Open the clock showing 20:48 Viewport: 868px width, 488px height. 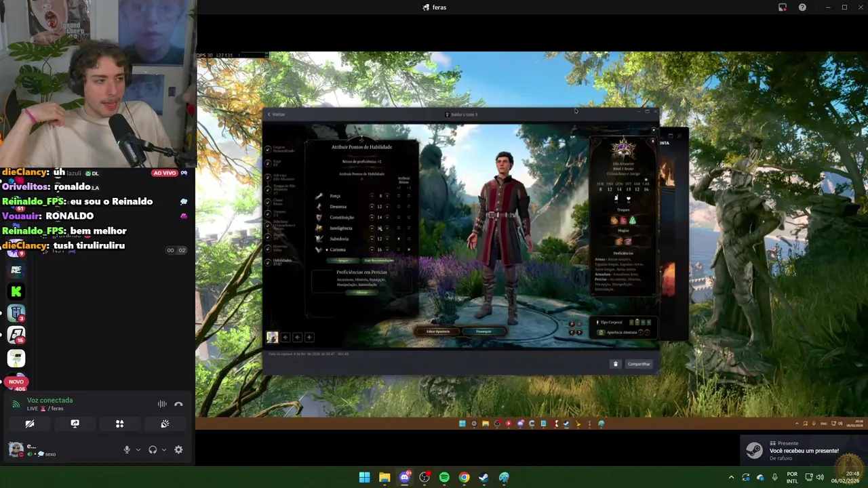click(846, 477)
